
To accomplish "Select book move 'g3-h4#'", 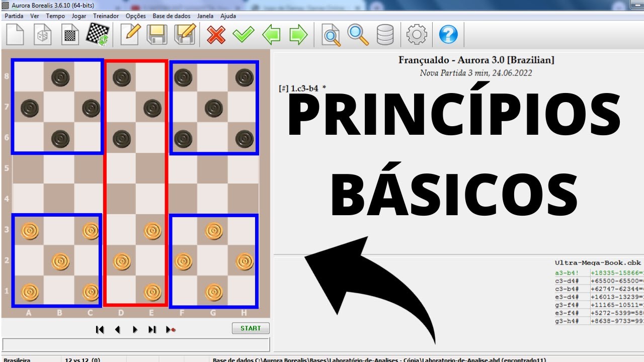I will click(x=567, y=321).
